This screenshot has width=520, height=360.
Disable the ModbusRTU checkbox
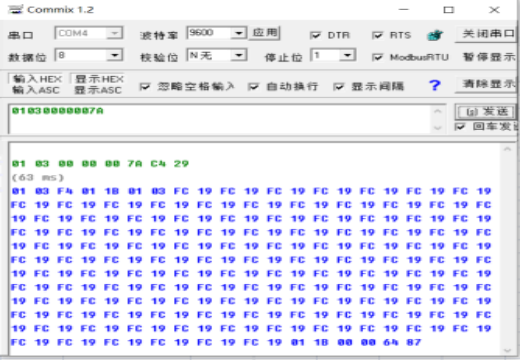[x=377, y=57]
